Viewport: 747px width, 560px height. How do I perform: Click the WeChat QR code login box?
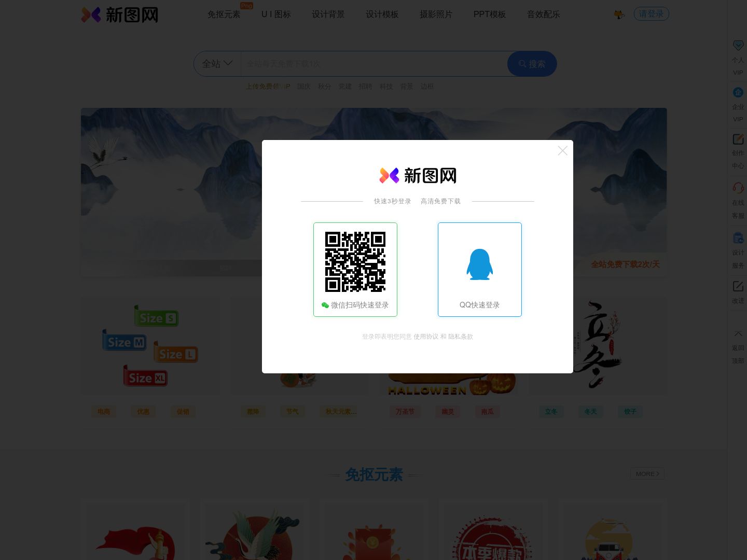(x=355, y=269)
